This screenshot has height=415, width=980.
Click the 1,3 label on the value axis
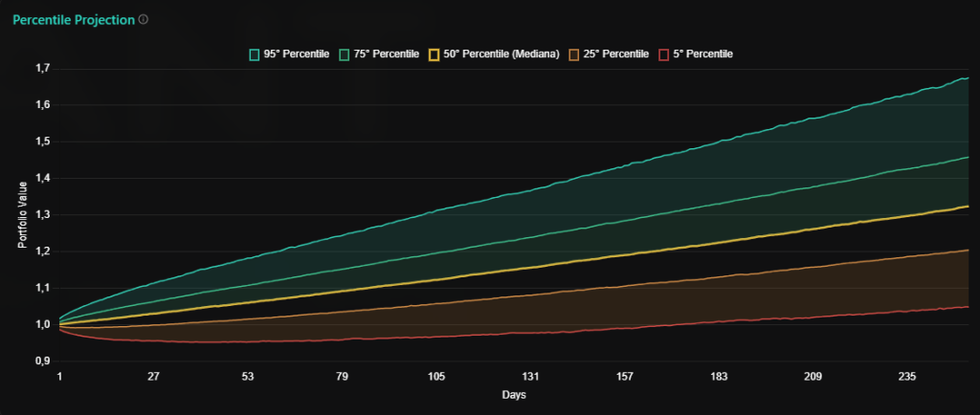pyautogui.click(x=42, y=215)
